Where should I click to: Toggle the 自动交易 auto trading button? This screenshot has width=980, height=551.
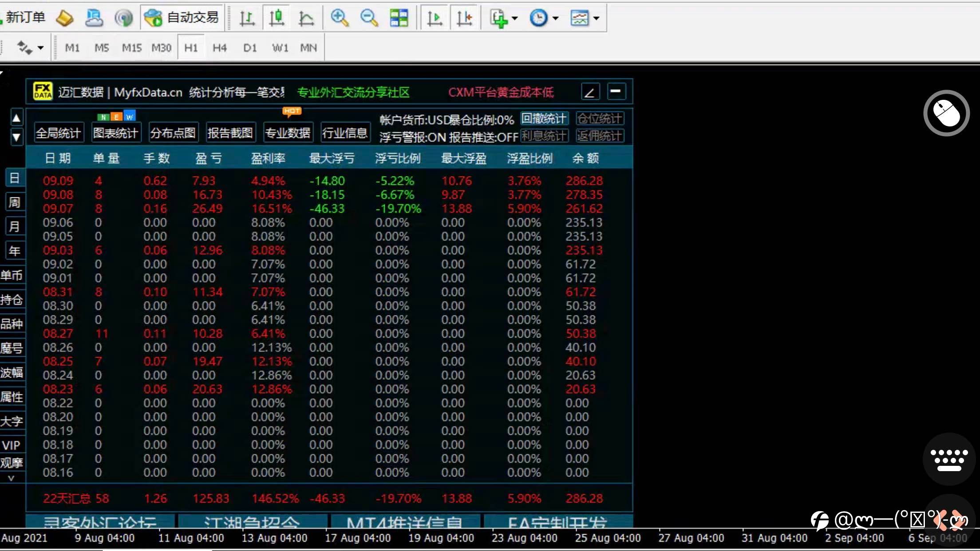tap(182, 18)
